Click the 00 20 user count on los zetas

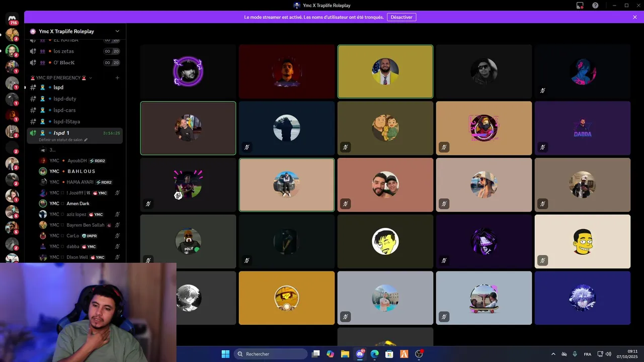tap(112, 51)
